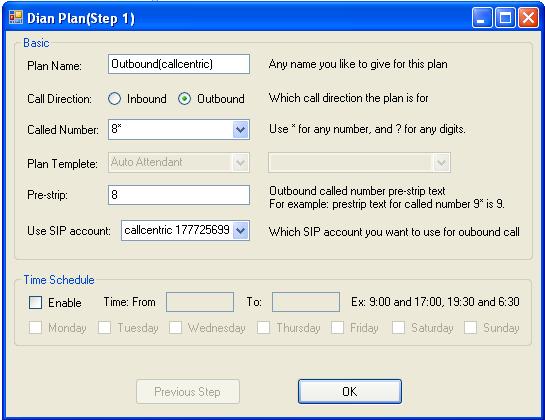Click the Time From input box
This screenshot has height=420, width=545.
[x=200, y=302]
